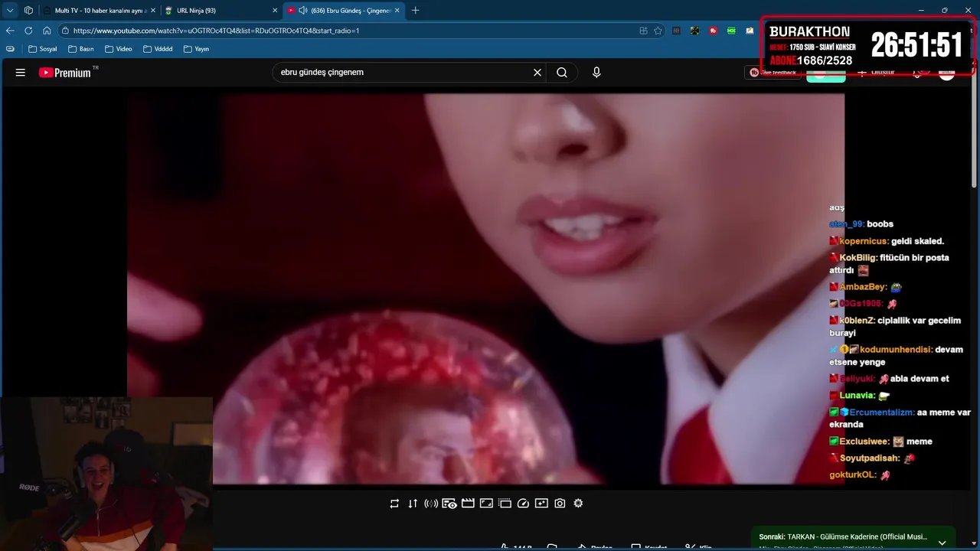
Task: Reload the current YouTube page
Action: (x=28, y=31)
